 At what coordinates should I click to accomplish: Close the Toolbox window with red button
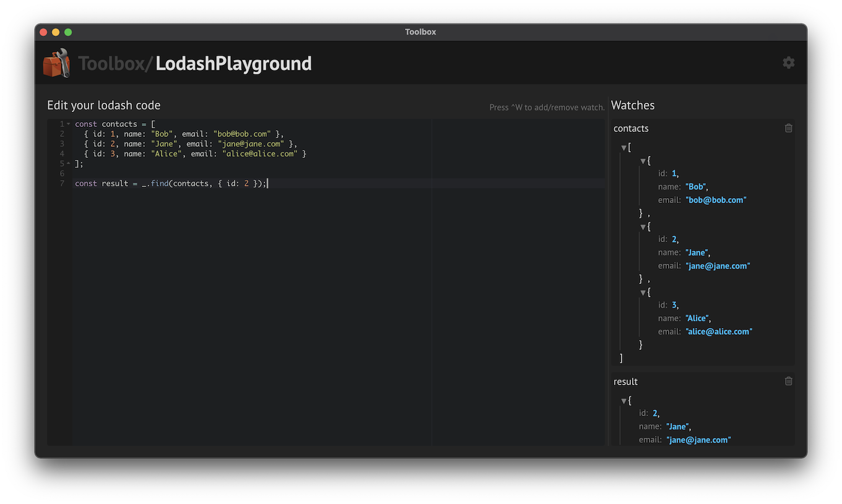click(43, 32)
